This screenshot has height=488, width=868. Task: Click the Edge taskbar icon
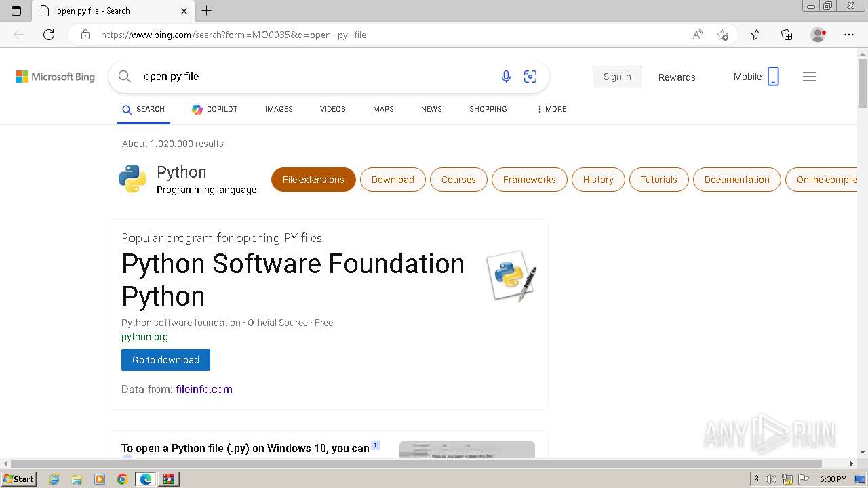click(x=146, y=479)
